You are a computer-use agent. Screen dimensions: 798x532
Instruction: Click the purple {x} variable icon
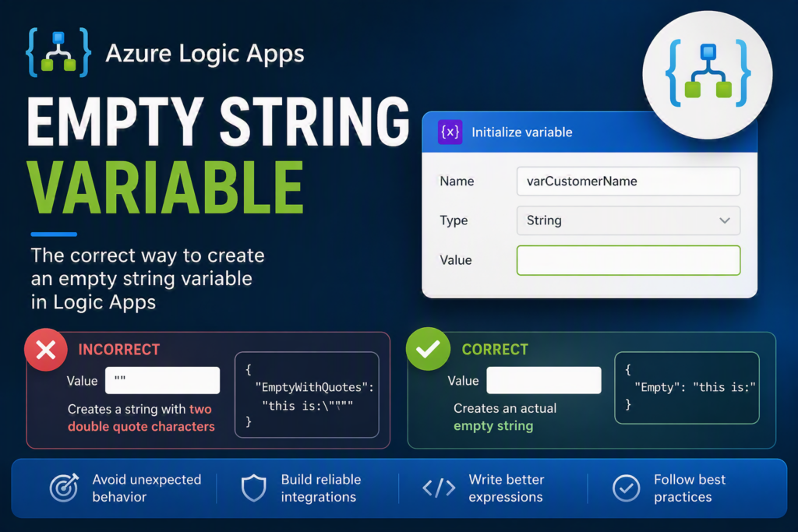(x=450, y=132)
